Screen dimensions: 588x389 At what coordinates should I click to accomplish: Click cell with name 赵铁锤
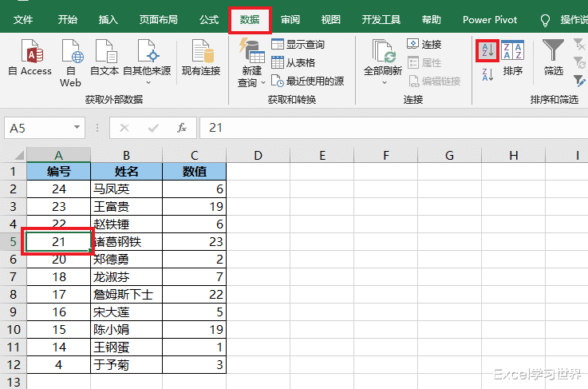[x=126, y=224]
